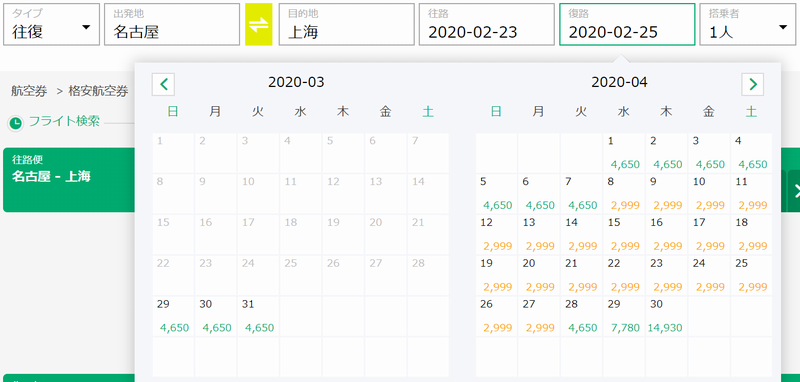
Task: Open the 航空券 breadcrumb link
Action: click(29, 91)
